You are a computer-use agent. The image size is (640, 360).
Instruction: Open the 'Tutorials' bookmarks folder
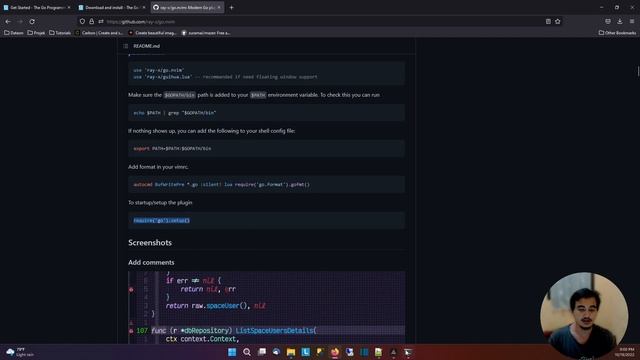[60, 33]
